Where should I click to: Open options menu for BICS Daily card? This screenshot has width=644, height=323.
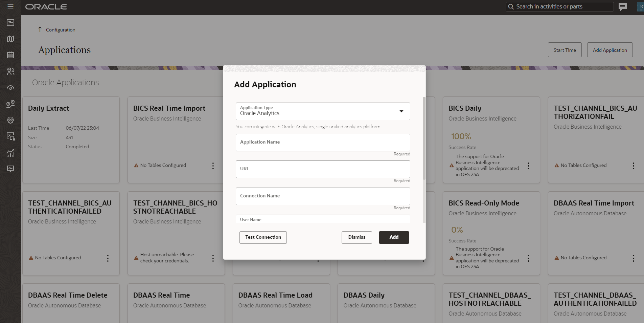(528, 166)
